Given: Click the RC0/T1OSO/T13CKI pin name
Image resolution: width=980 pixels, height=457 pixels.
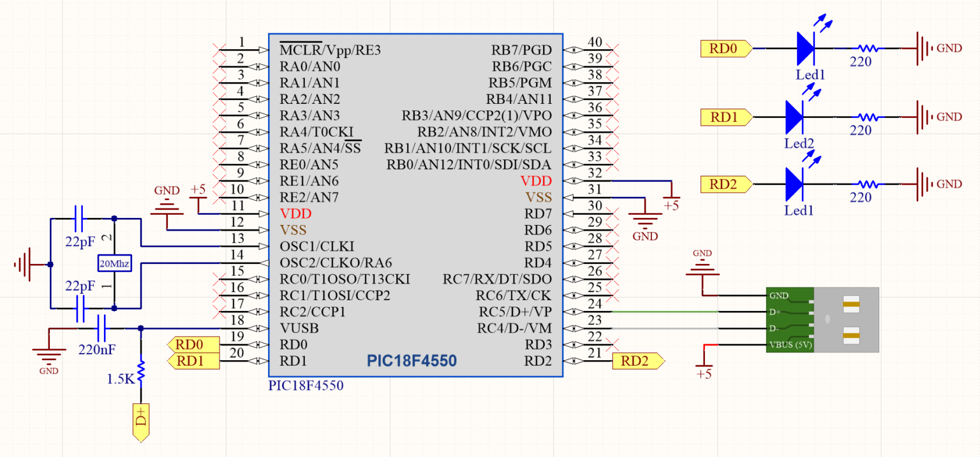Looking at the screenshot, I should point(345,279).
